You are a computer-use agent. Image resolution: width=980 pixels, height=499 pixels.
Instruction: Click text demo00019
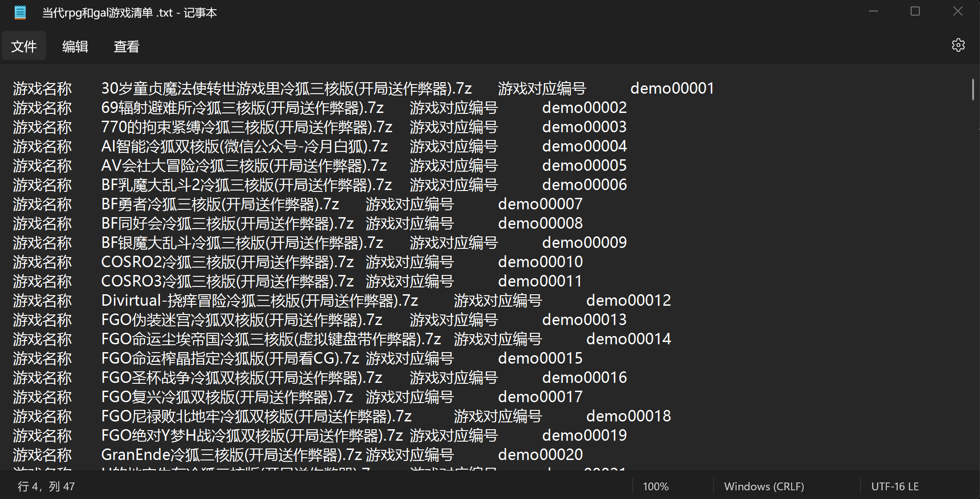[x=584, y=435]
